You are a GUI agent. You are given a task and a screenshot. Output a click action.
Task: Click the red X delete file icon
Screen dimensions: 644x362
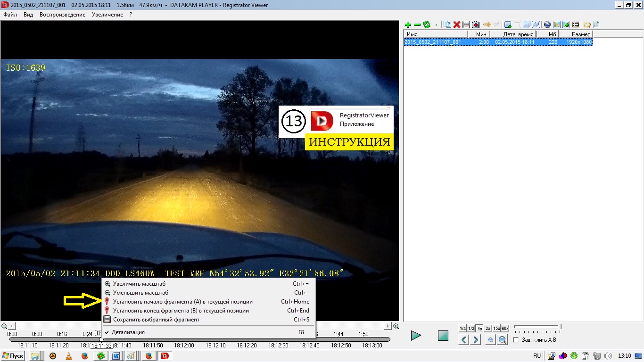click(x=456, y=25)
